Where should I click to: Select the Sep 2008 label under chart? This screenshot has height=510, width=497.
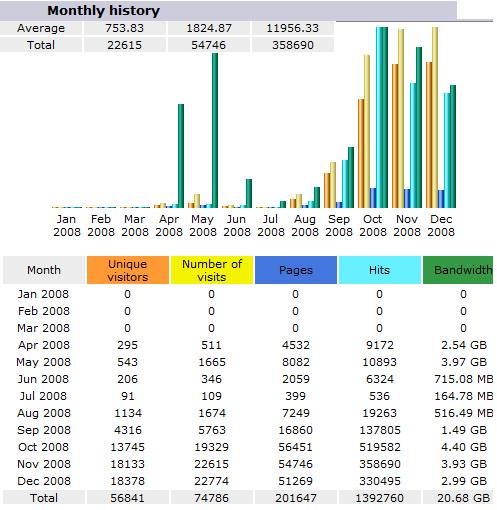point(339,226)
